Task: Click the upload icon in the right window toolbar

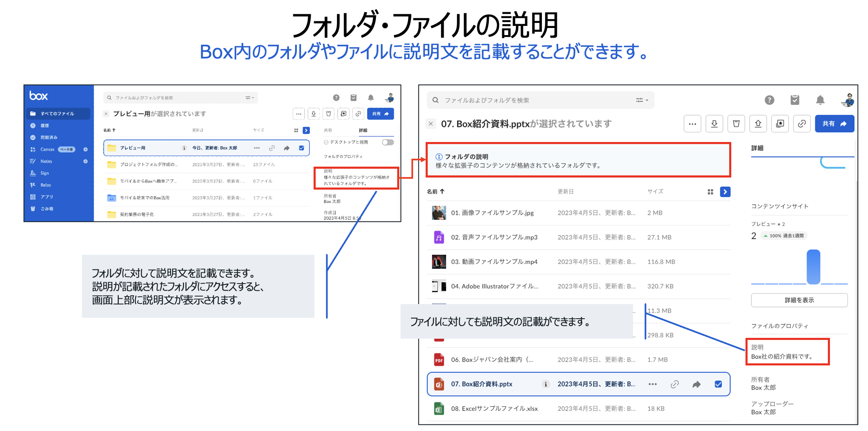Action: click(x=758, y=124)
